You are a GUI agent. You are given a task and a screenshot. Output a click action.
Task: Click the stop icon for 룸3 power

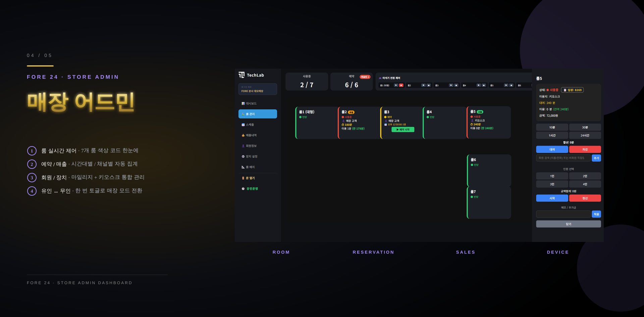point(456,85)
